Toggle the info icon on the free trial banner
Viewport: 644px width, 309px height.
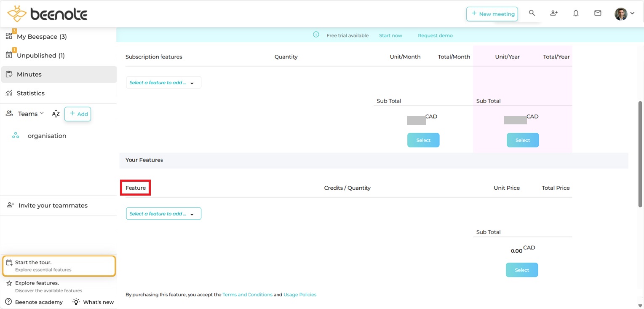coord(316,35)
